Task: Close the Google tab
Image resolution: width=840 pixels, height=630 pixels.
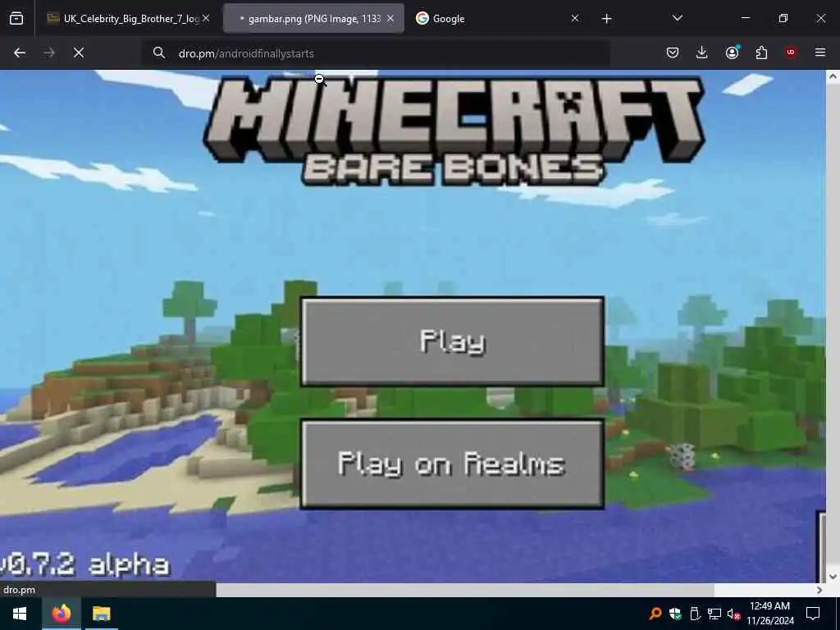Action: (x=575, y=19)
